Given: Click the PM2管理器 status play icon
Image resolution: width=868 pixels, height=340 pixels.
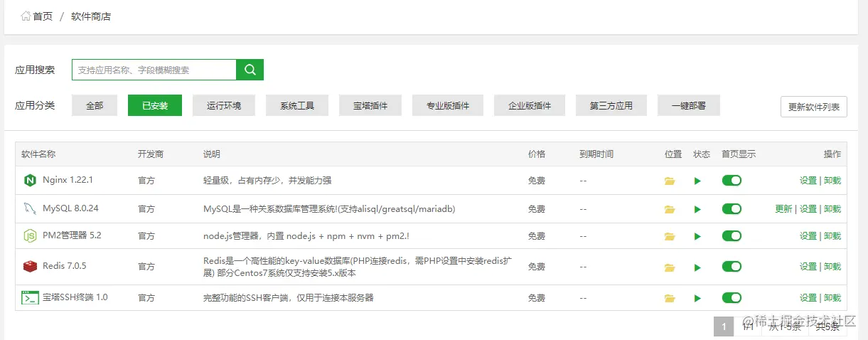Looking at the screenshot, I should point(697,236).
